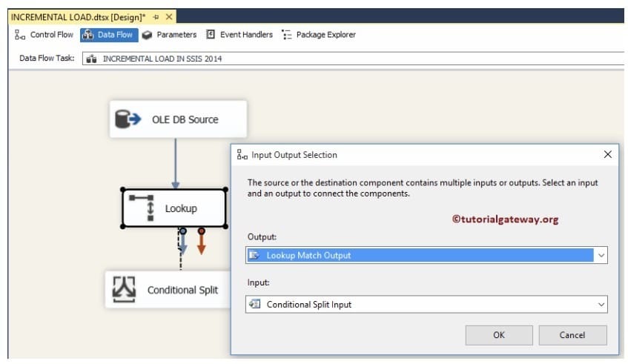Click the pin icon on document tab

(156, 16)
